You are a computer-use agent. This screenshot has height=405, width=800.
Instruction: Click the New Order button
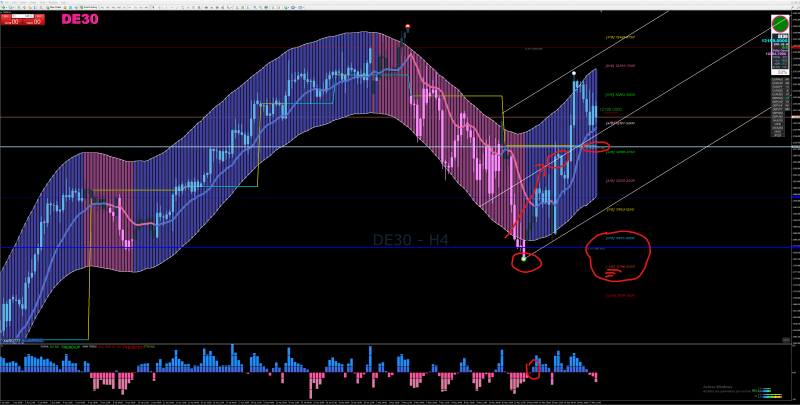(54, 7)
